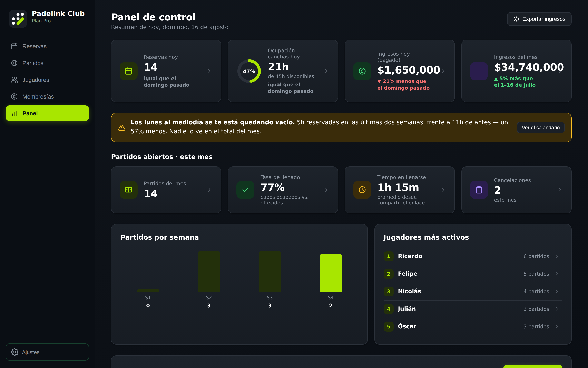Image resolution: width=588 pixels, height=368 pixels.
Task: Click the clock icon on Tiempo en llenarse
Action: (362, 190)
